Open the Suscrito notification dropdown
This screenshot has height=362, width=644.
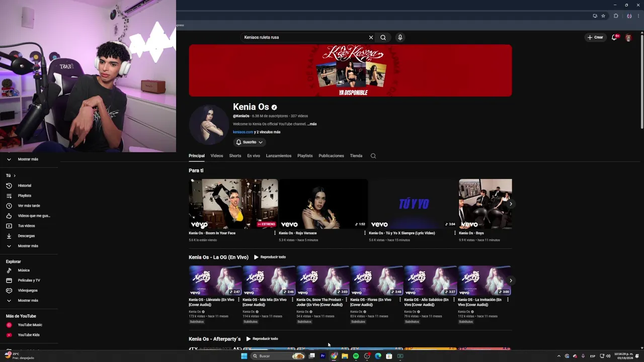[x=250, y=142]
